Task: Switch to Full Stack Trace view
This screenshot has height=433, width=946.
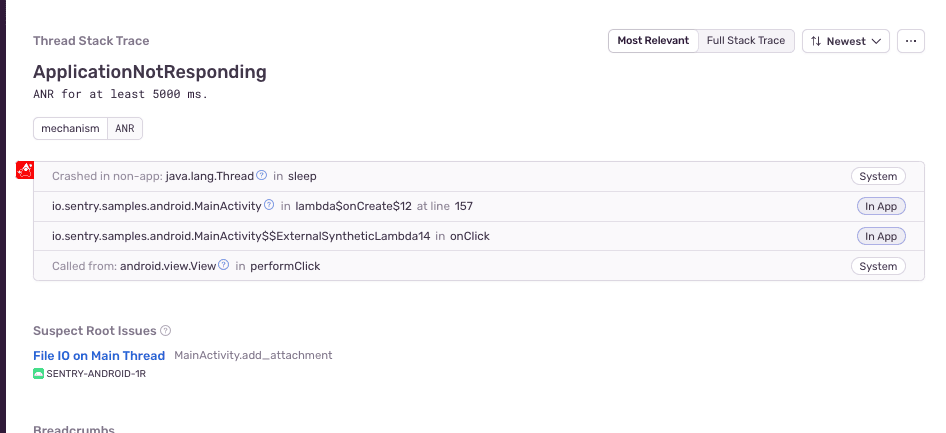Action: [x=746, y=41]
